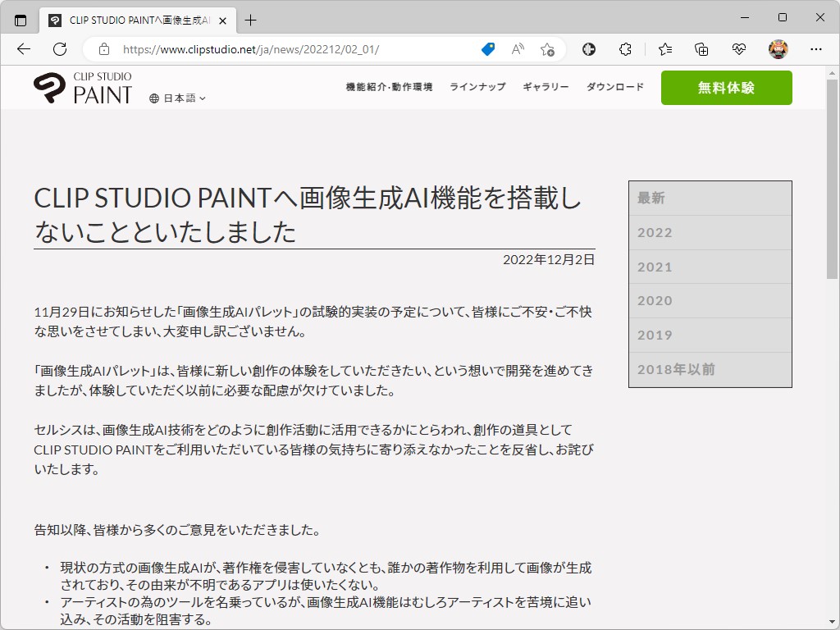Open a new tab with plus

tap(250, 21)
